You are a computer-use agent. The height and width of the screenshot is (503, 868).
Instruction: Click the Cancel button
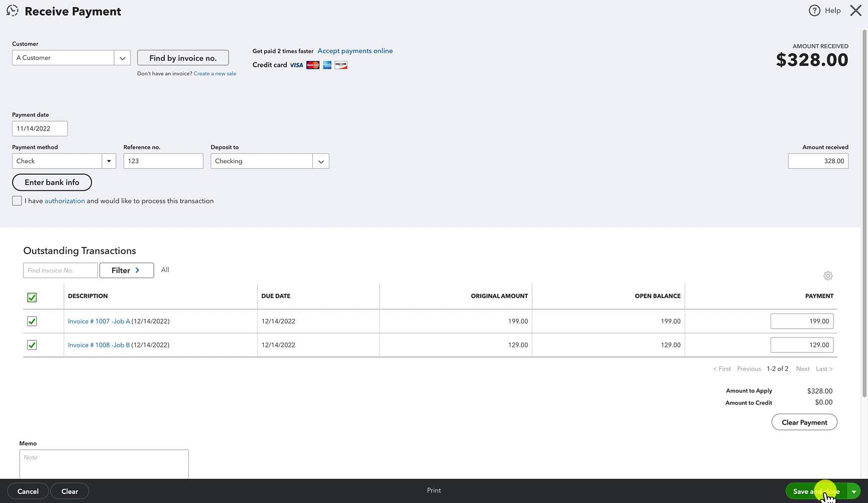pos(28,491)
